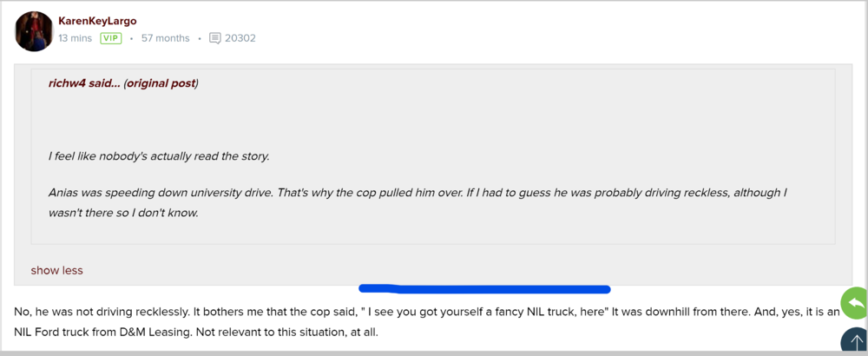This screenshot has height=356, width=868.
Task: Collapse the quote with show less
Action: coord(57,270)
